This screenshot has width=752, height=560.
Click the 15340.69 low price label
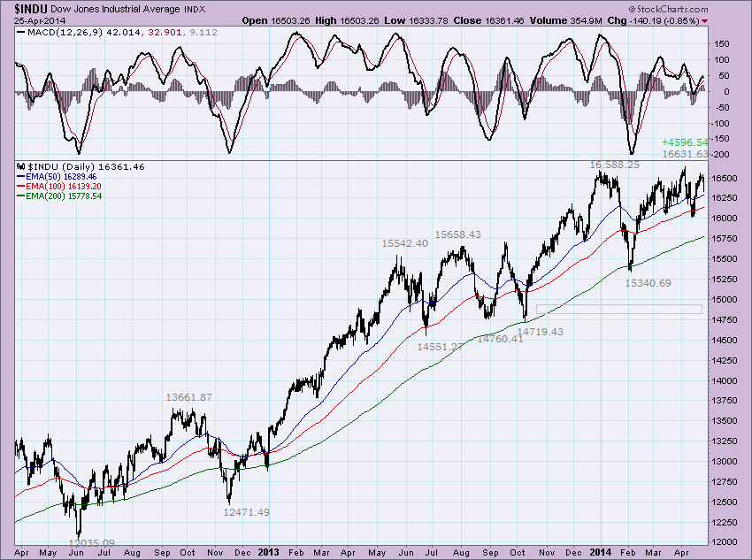coord(648,283)
